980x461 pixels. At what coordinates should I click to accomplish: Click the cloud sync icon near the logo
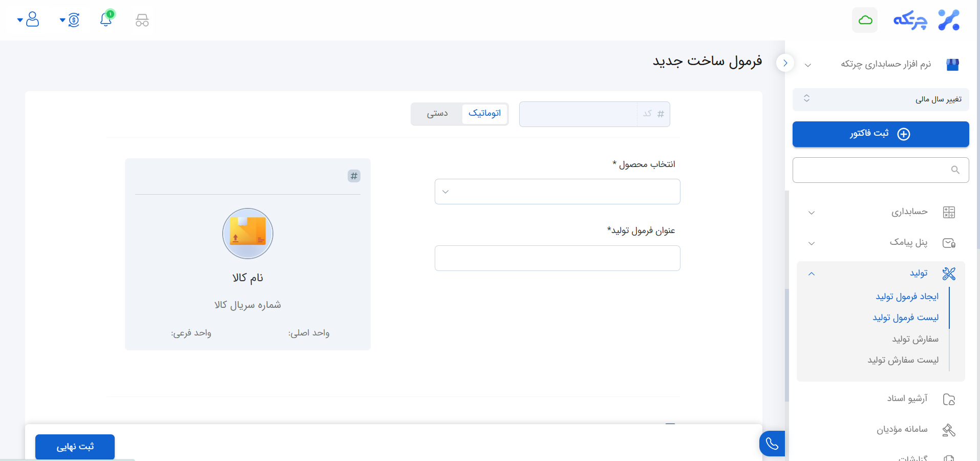click(865, 20)
